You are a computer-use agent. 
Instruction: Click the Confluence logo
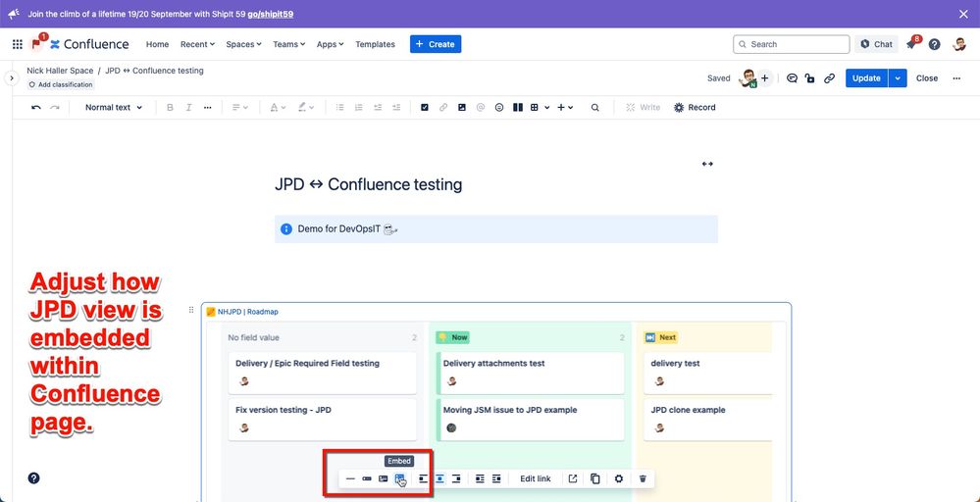(89, 44)
